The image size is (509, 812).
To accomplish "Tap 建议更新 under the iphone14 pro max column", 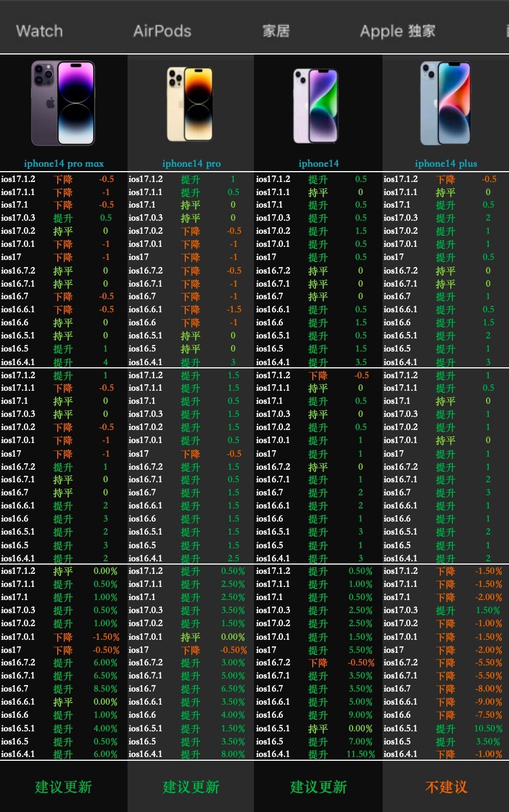I will pyautogui.click(x=64, y=787).
